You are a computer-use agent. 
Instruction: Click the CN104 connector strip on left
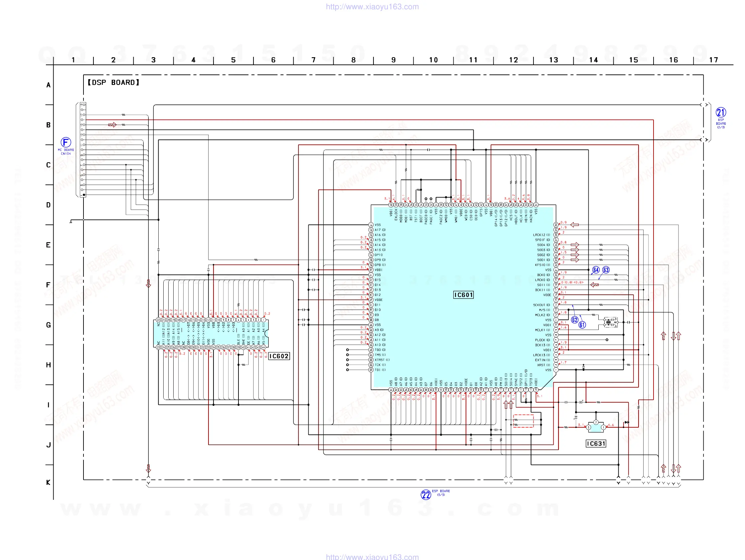[x=83, y=150]
